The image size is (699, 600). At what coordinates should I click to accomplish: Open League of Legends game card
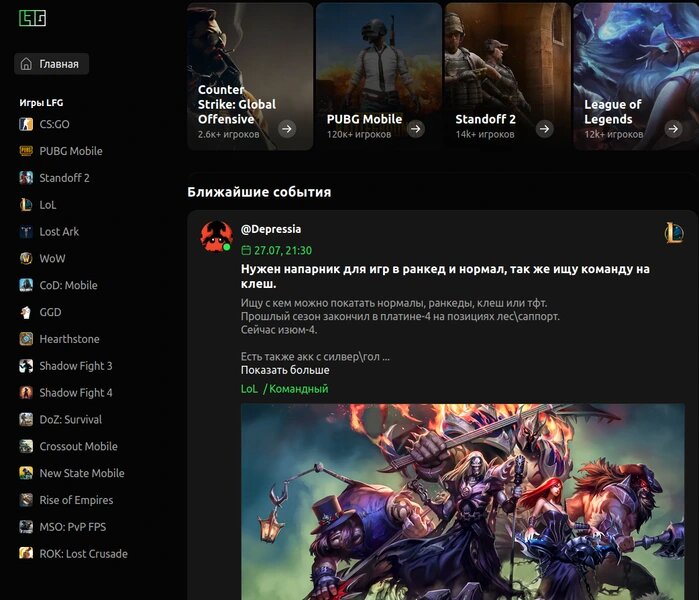tap(636, 76)
